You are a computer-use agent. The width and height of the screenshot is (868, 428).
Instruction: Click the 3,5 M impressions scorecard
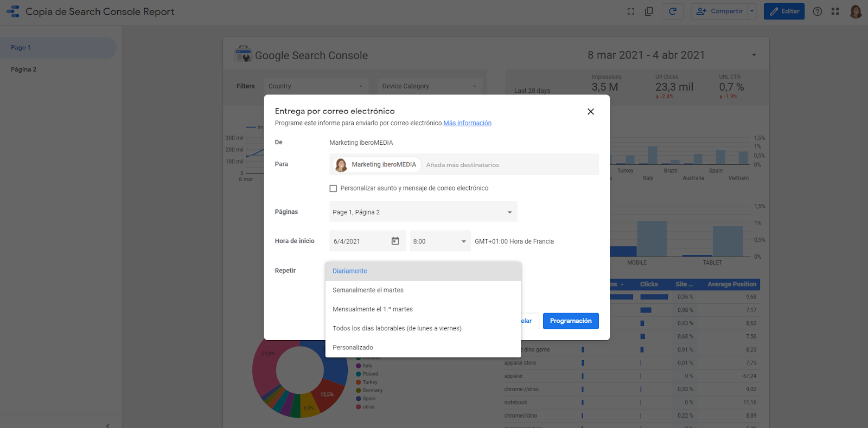pos(605,87)
